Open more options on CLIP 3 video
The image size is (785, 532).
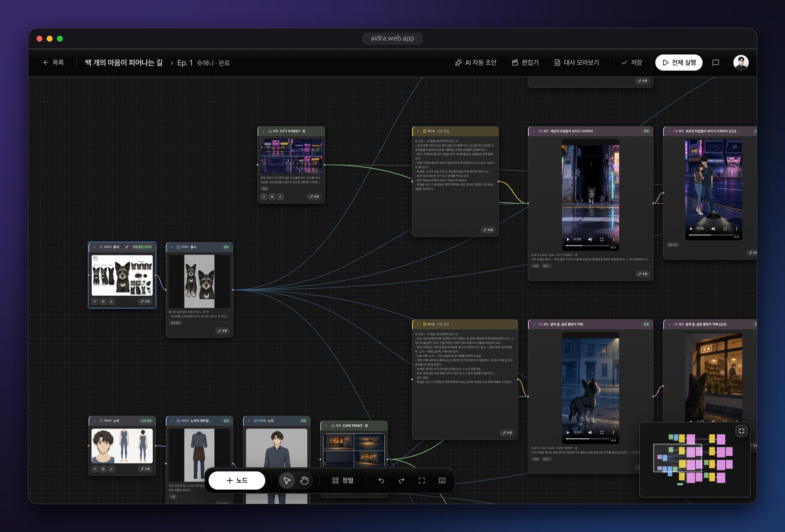coord(613,239)
